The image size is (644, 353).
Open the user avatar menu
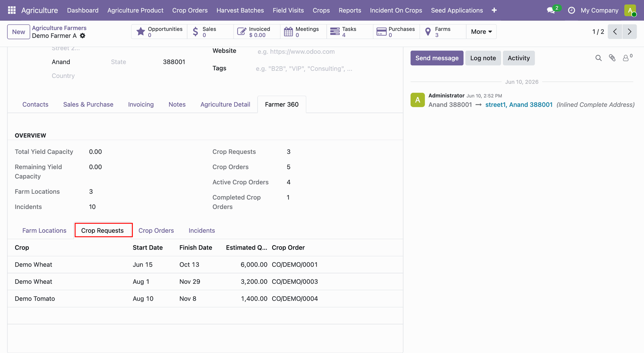point(630,10)
